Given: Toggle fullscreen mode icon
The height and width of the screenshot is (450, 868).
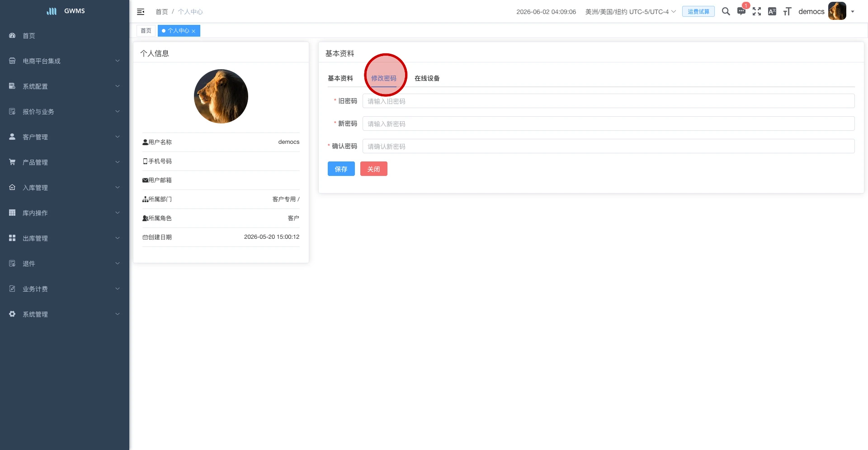Looking at the screenshot, I should point(757,11).
